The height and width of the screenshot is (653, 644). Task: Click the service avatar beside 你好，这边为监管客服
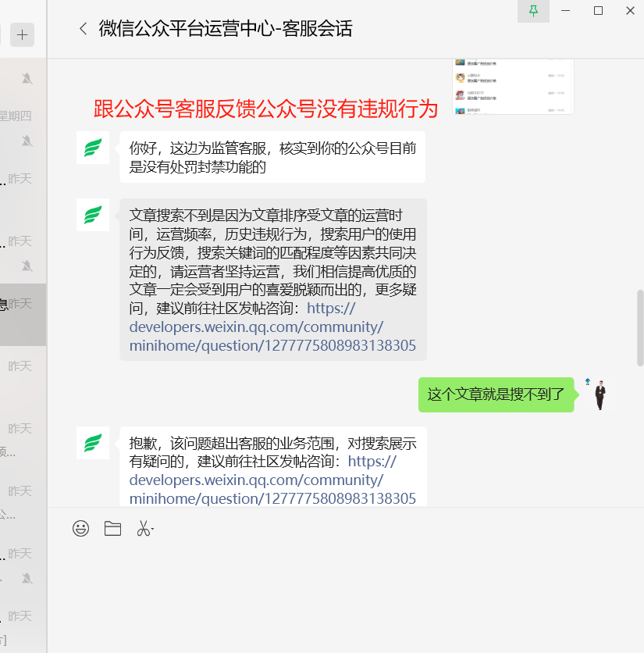click(x=93, y=148)
